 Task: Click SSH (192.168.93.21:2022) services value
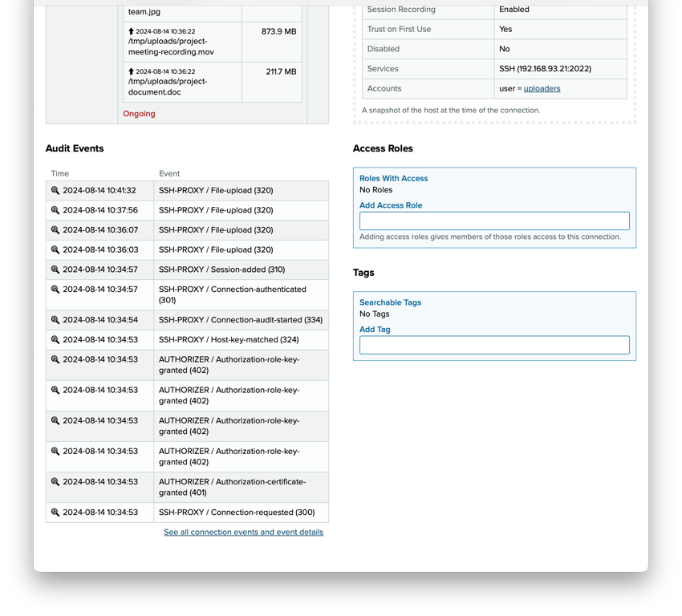point(545,69)
